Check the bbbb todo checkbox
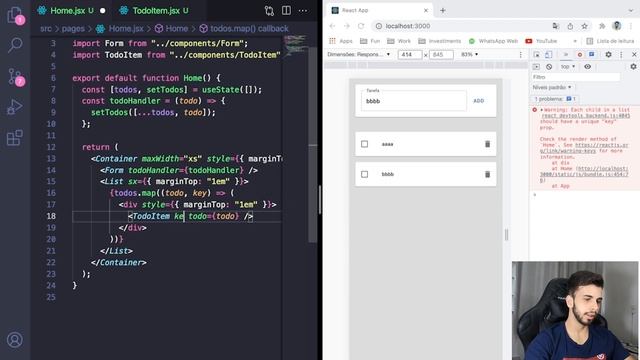Viewport: 640px width, 360px height. [364, 174]
